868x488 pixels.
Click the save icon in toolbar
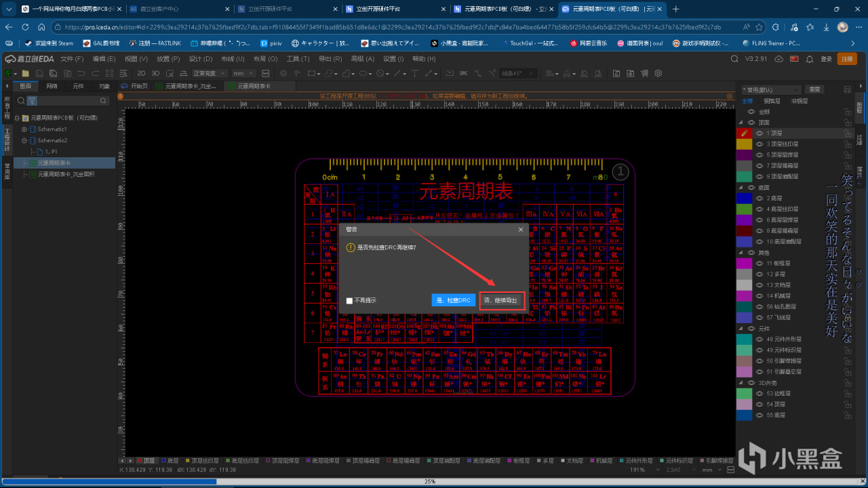(39, 73)
